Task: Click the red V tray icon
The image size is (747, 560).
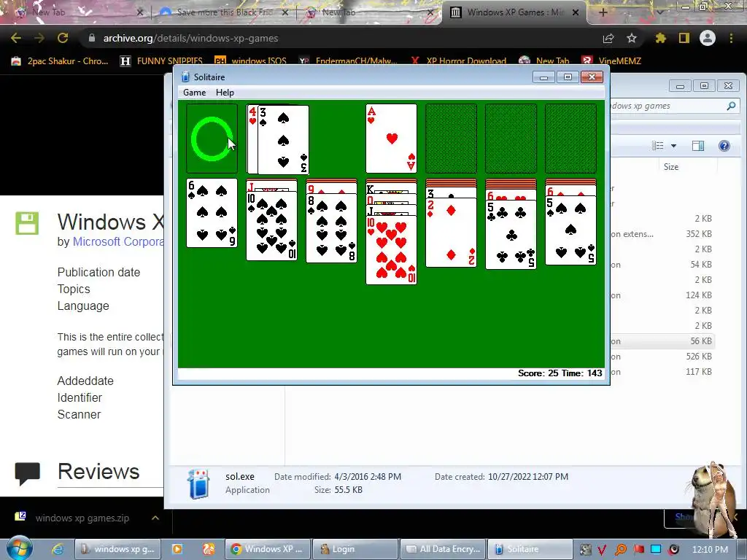Action: pos(602,550)
